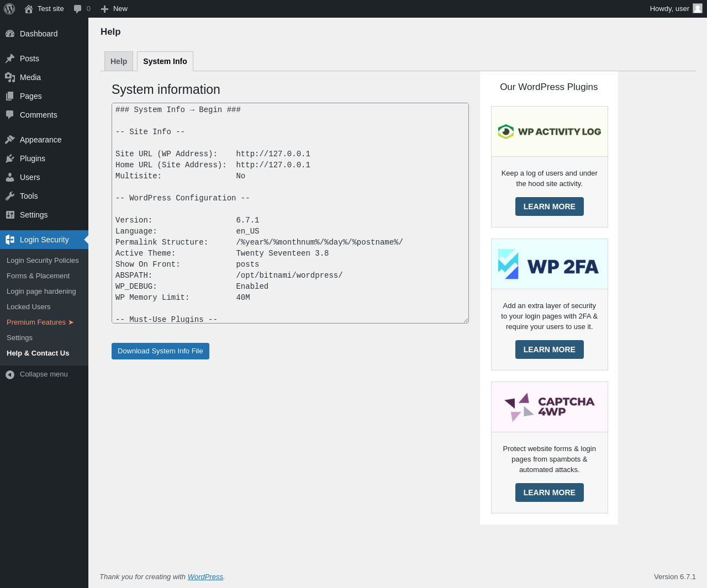Click the Comments icon in sidebar
Viewport: 707px width, 588px height.
[x=10, y=115]
